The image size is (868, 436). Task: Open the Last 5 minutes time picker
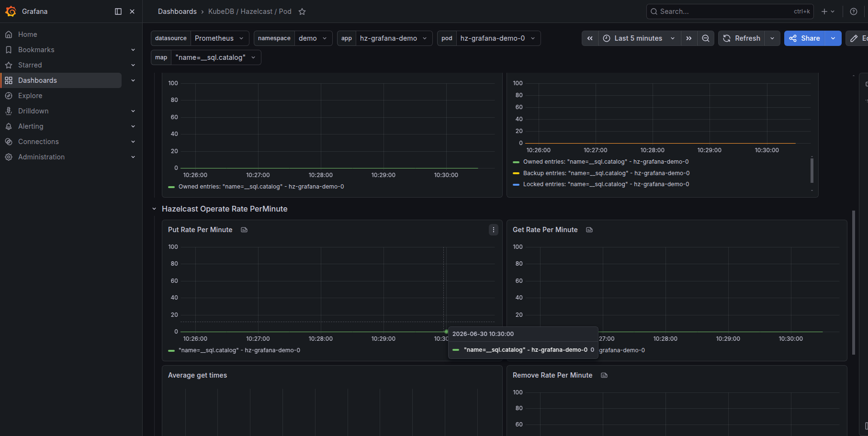tap(639, 38)
